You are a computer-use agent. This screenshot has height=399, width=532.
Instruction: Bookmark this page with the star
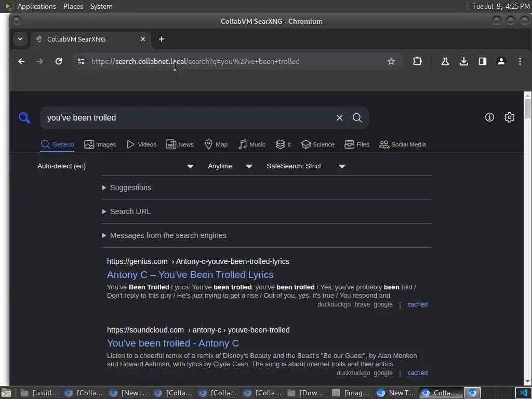[391, 61]
